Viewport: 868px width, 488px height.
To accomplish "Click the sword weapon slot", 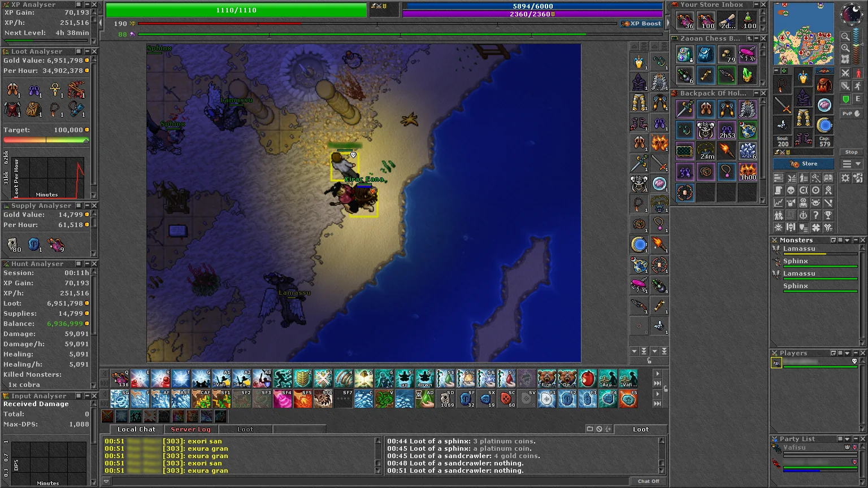I will coord(783,105).
